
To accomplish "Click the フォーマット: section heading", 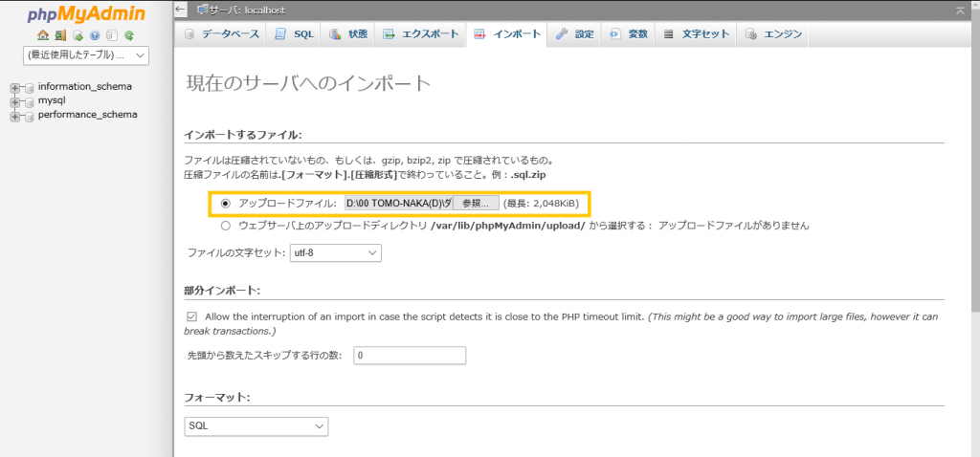I will (x=217, y=397).
